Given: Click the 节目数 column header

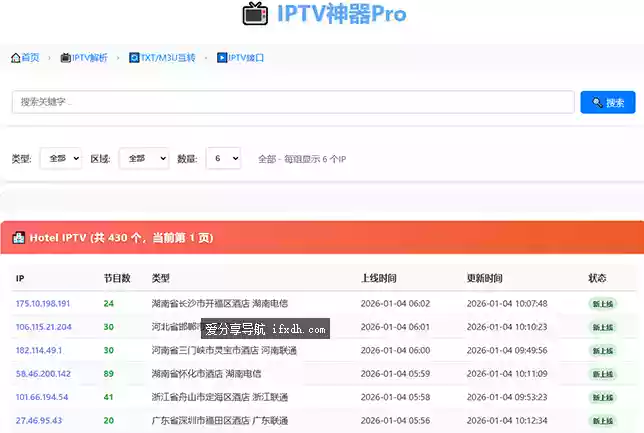Looking at the screenshot, I should pos(117,278).
